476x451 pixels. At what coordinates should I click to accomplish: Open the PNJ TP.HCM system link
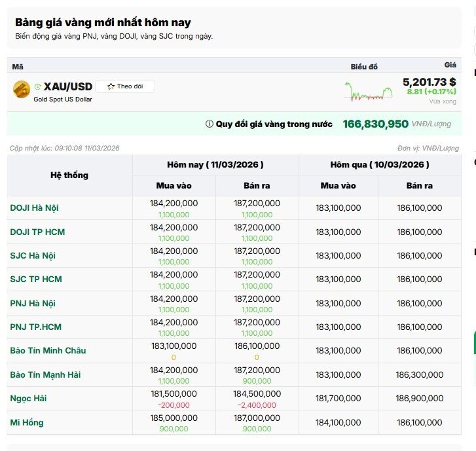[36, 327]
